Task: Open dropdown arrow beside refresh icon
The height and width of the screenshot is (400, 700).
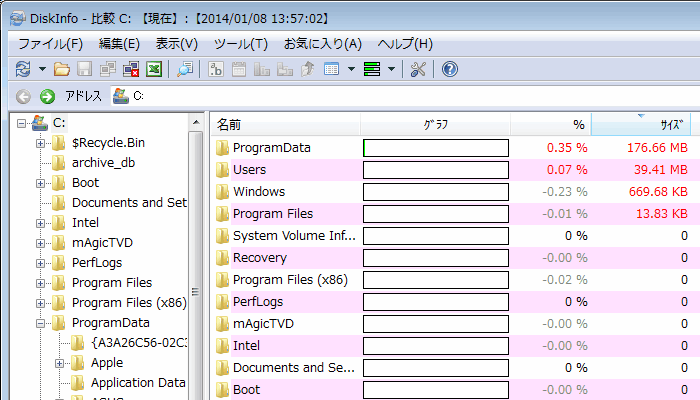Action: pos(42,69)
